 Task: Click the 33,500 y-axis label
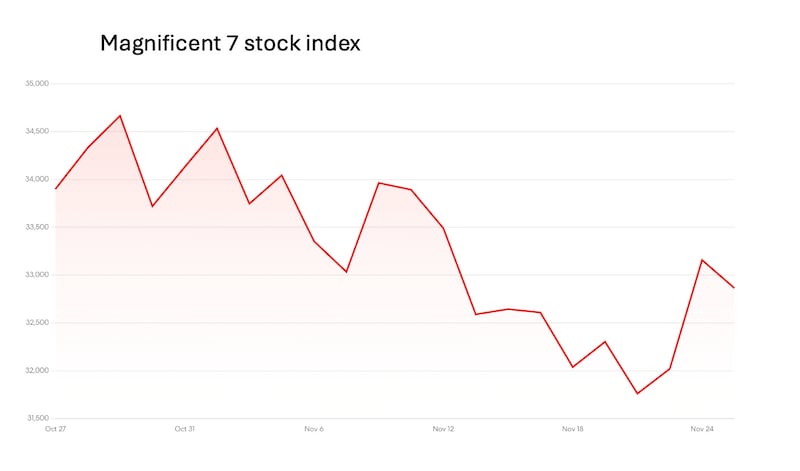tap(37, 227)
